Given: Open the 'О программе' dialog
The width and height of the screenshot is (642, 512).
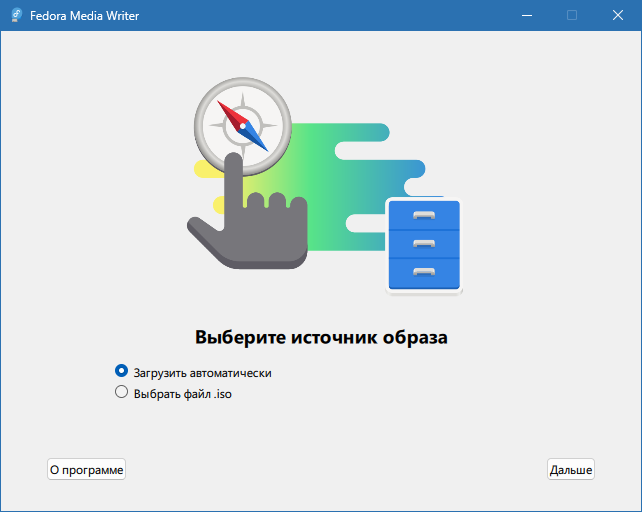Looking at the screenshot, I should pyautogui.click(x=86, y=469).
